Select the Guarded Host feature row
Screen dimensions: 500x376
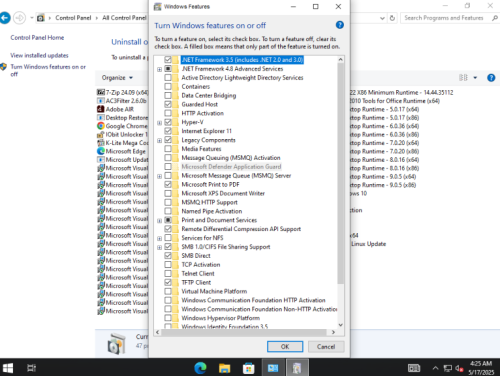point(200,104)
